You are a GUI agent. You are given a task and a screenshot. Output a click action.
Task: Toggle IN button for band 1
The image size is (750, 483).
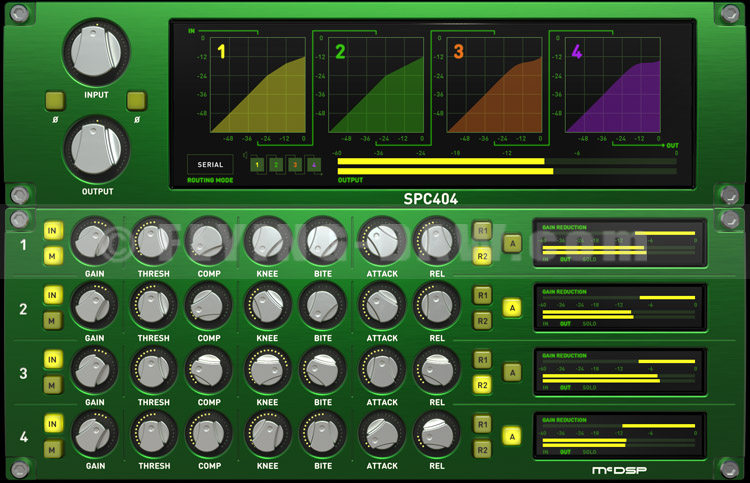[x=53, y=231]
